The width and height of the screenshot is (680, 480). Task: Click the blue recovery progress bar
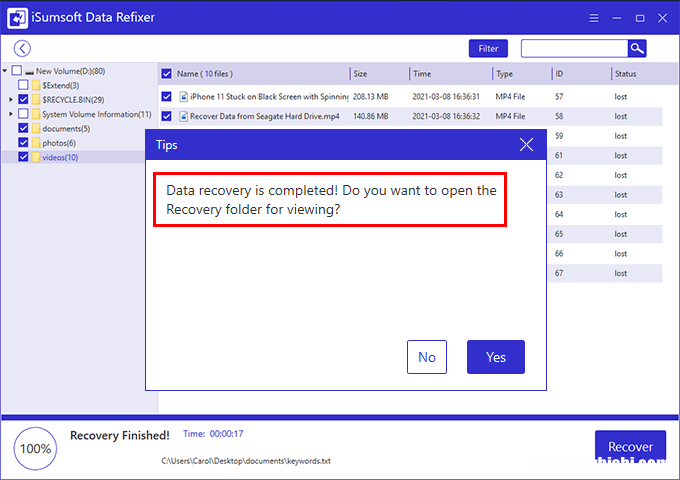pos(340,418)
